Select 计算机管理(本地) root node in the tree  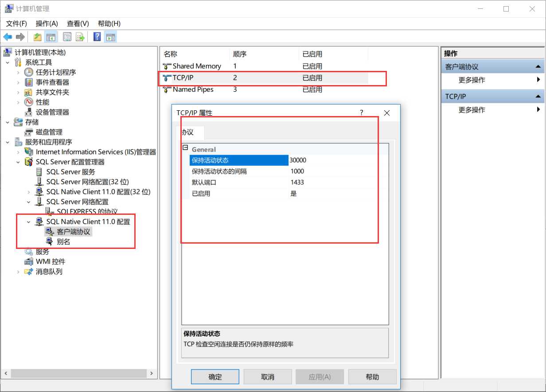pyautogui.click(x=40, y=52)
